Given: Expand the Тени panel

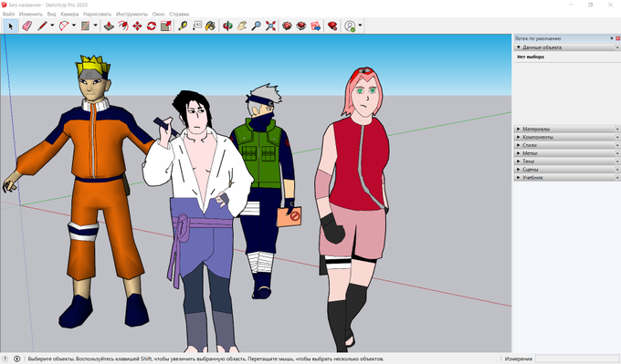Looking at the screenshot, I should (518, 161).
